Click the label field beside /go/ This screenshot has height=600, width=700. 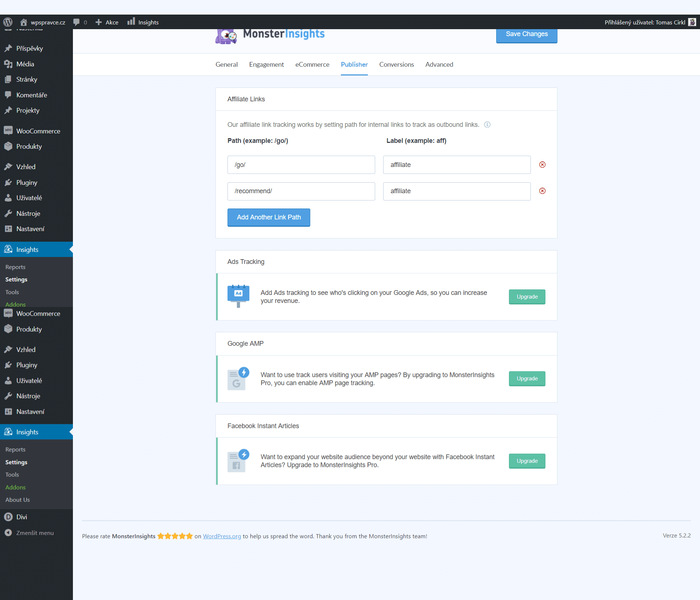click(457, 165)
